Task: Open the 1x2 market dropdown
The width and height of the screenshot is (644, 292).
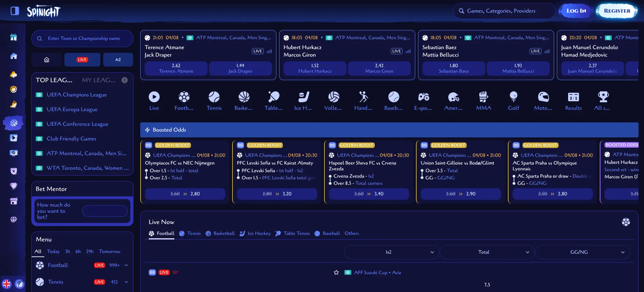Action: (392, 252)
